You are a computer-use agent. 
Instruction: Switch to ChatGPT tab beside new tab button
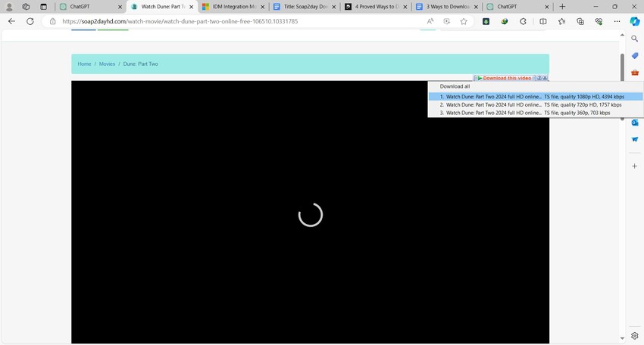517,7
